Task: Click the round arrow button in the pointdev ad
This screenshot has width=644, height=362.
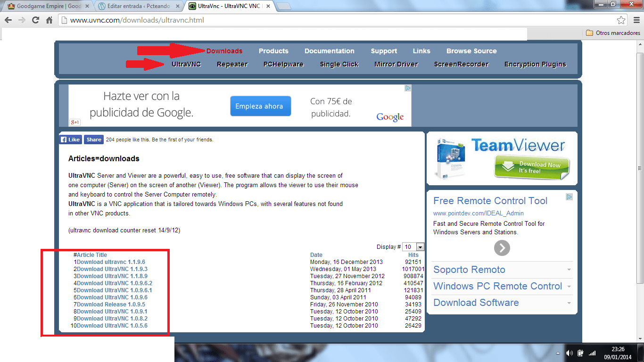Action: tap(502, 248)
